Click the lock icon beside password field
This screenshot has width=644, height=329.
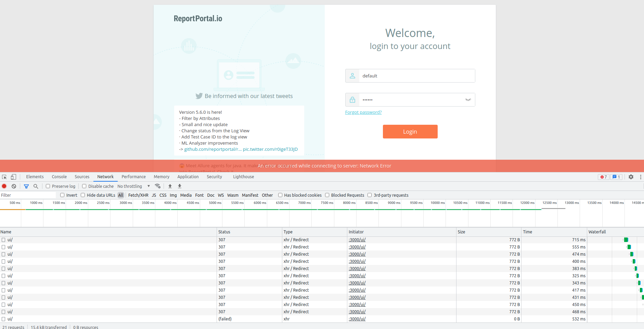(352, 100)
